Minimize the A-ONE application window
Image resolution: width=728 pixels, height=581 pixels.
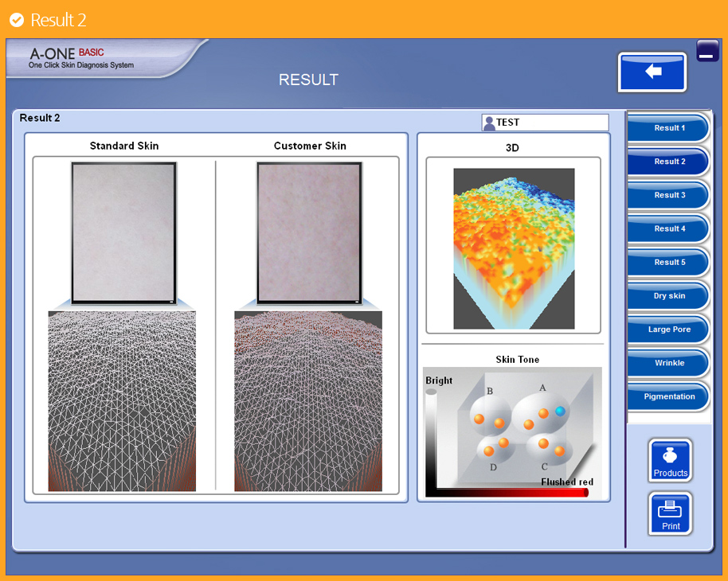pos(707,51)
